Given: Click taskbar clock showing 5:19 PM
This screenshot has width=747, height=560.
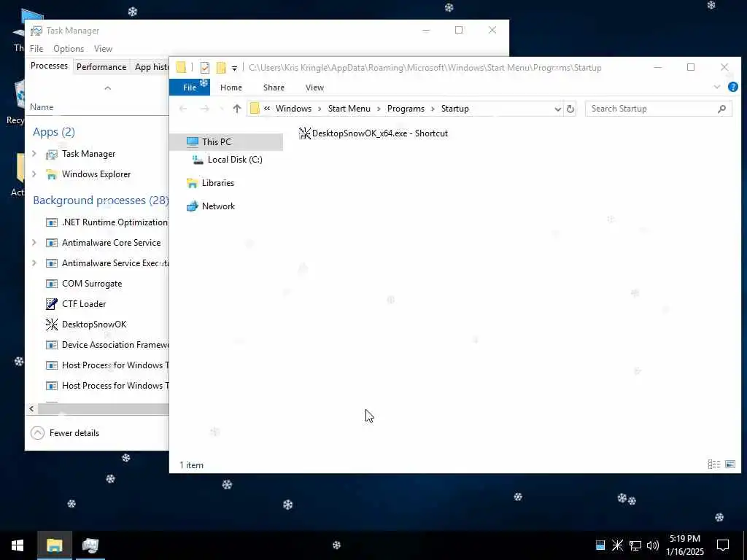Looking at the screenshot, I should click(684, 545).
